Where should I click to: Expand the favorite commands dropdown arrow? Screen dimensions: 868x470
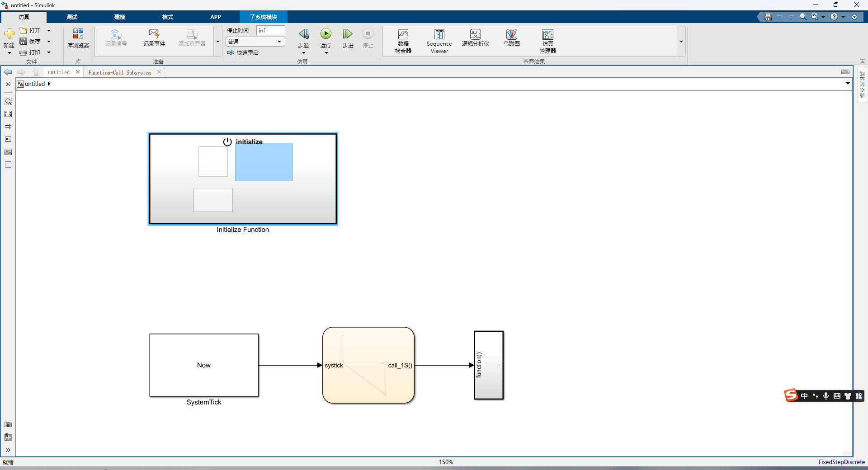823,17
